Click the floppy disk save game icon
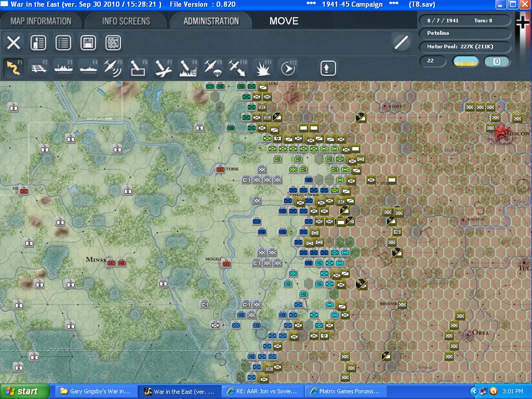 point(88,43)
